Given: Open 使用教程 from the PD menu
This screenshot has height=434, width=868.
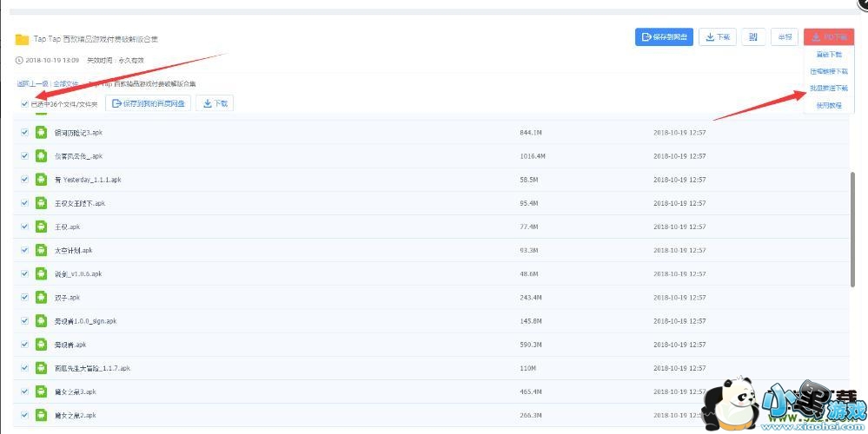Looking at the screenshot, I should click(x=829, y=105).
